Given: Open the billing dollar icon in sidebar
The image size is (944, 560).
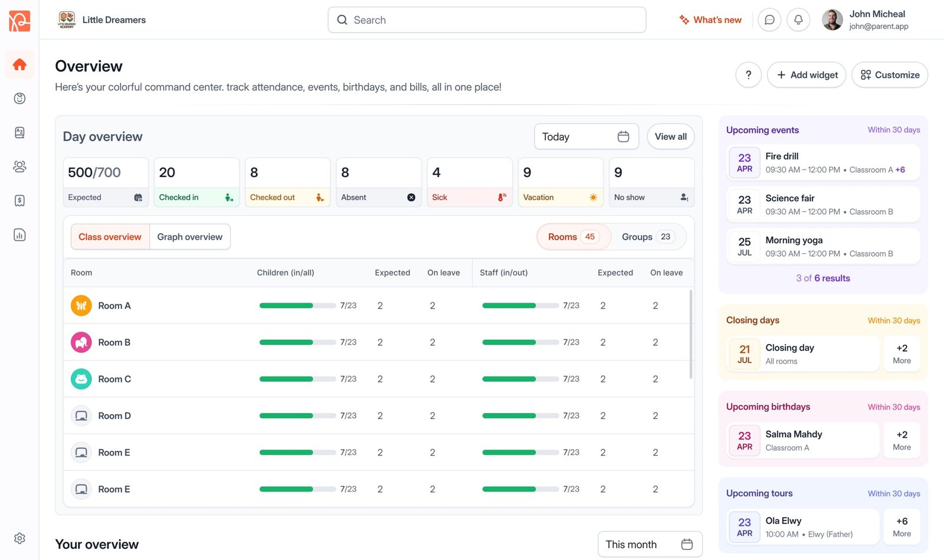Looking at the screenshot, I should tap(19, 201).
